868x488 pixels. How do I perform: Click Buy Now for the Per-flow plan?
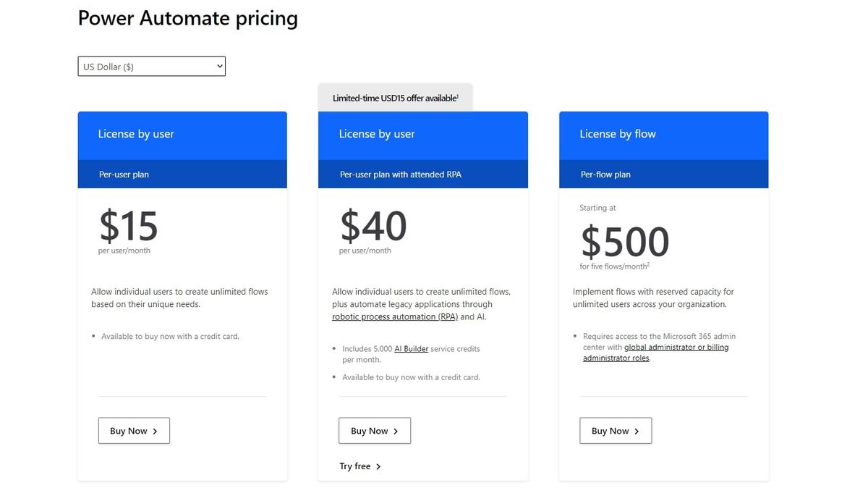pos(616,430)
